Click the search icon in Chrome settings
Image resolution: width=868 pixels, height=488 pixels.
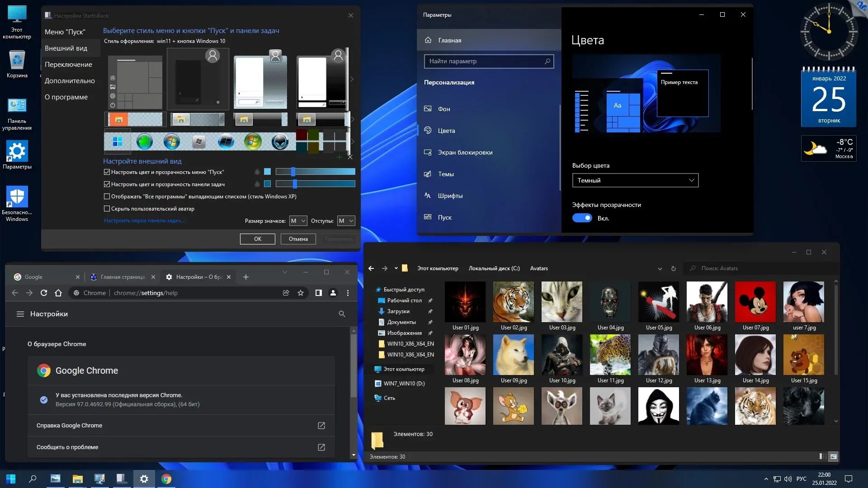click(x=342, y=314)
